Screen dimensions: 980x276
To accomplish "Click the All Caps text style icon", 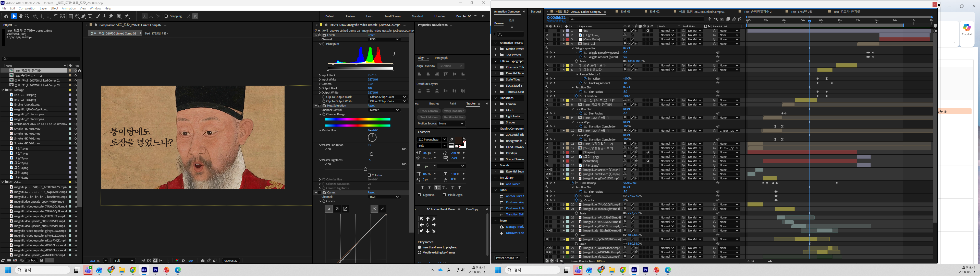I will (x=438, y=188).
